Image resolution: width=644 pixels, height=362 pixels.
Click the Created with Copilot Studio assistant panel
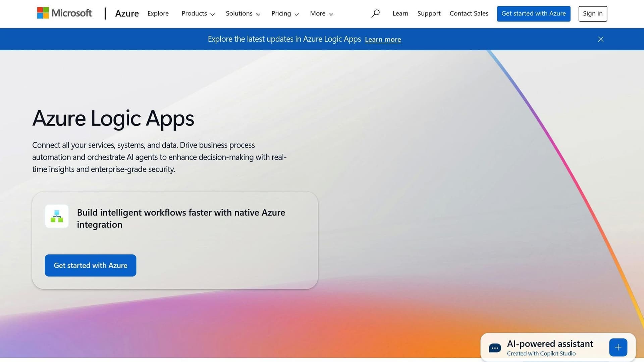click(541, 353)
